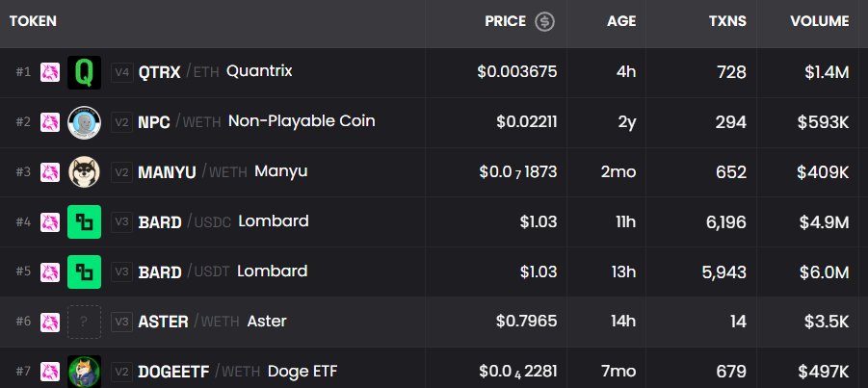Click the V2 badge on DOGEETF row

coord(121,372)
